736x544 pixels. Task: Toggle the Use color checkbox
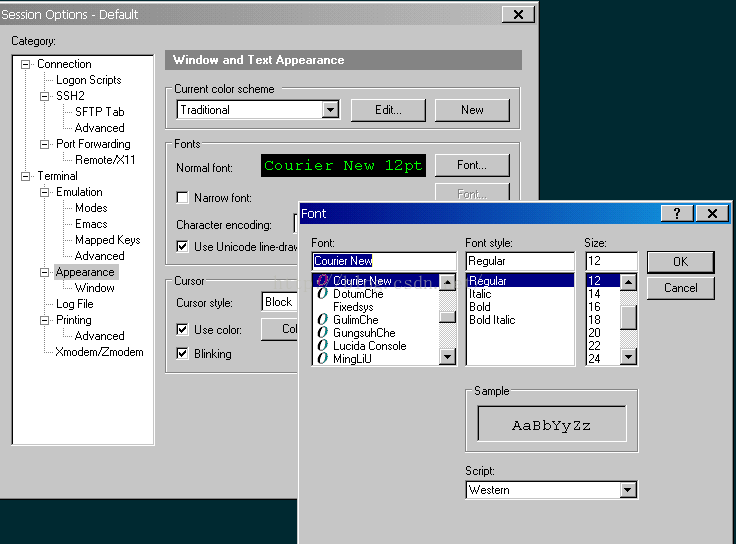click(182, 329)
